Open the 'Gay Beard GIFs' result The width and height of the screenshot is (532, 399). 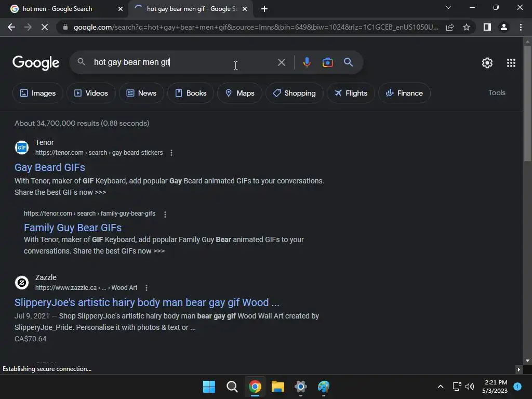click(x=50, y=167)
